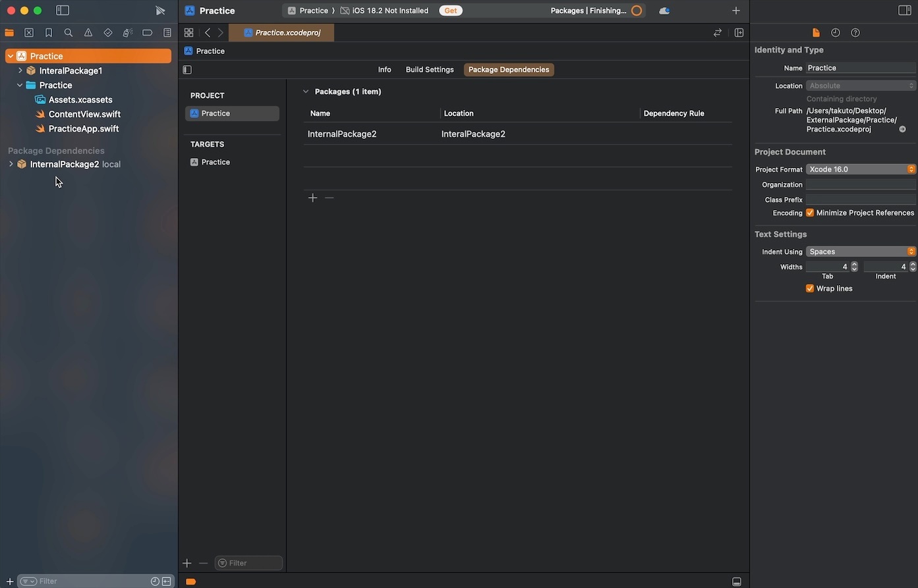Show the Quick Help inspector

coord(855,32)
